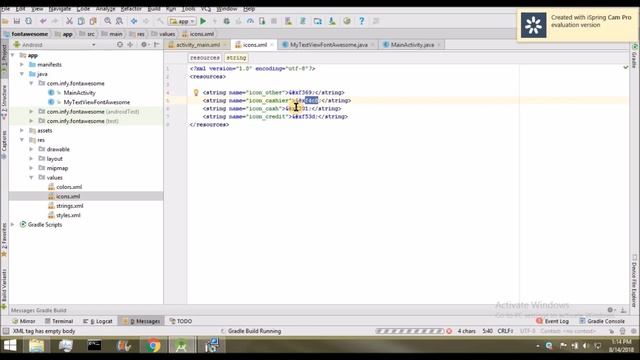
Task: Switch to the activity_main.xml tab
Action: [198, 45]
